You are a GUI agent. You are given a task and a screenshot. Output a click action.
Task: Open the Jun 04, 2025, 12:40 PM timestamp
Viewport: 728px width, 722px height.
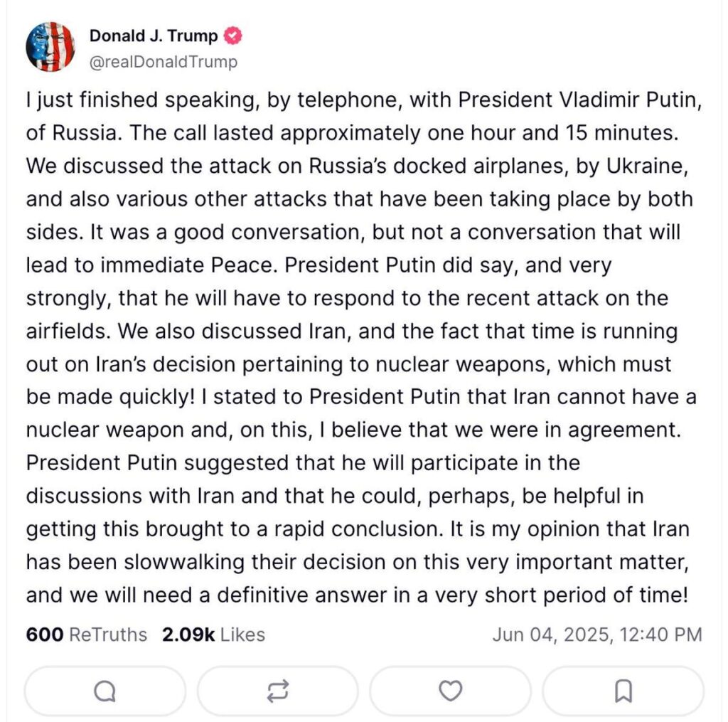tap(596, 635)
